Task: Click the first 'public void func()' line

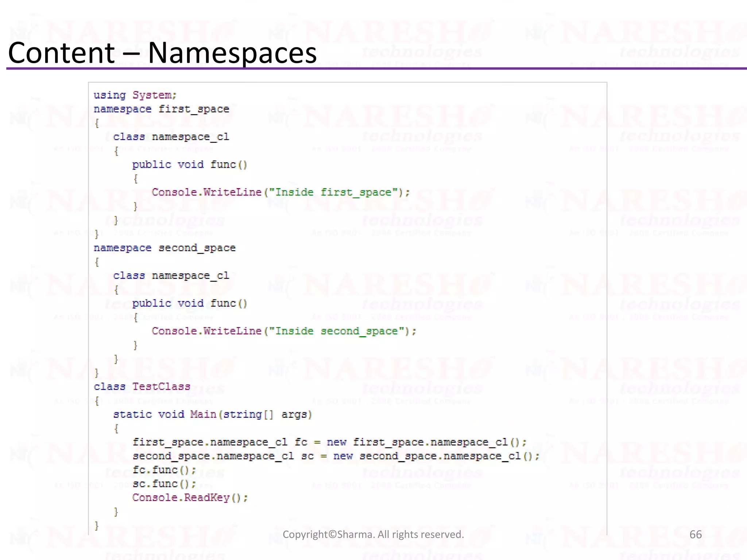Action: (189, 165)
